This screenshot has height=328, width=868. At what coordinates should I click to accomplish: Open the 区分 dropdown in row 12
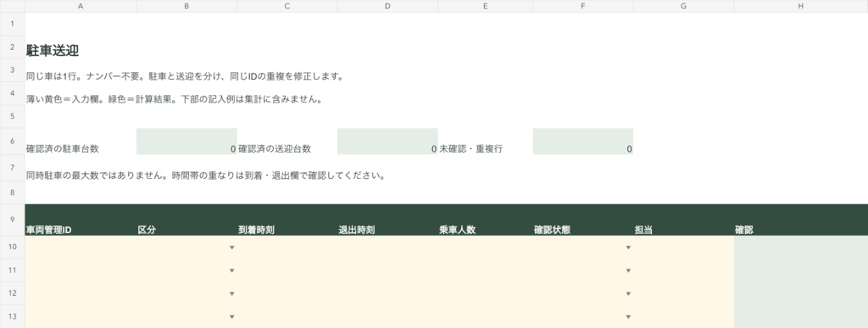click(x=232, y=294)
